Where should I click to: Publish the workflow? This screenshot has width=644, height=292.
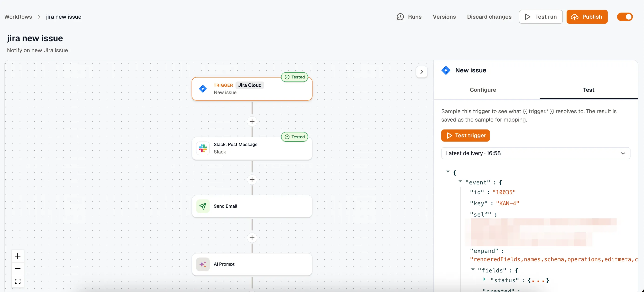tap(587, 17)
